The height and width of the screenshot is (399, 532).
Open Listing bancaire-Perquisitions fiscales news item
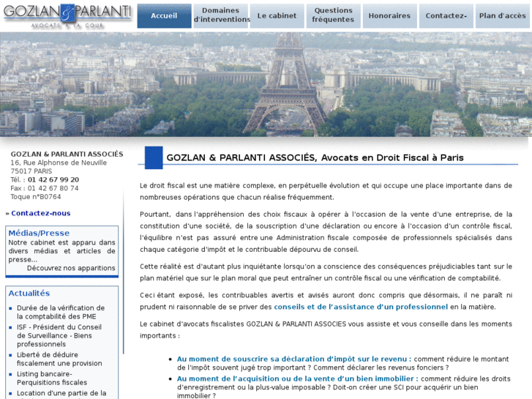click(52, 378)
